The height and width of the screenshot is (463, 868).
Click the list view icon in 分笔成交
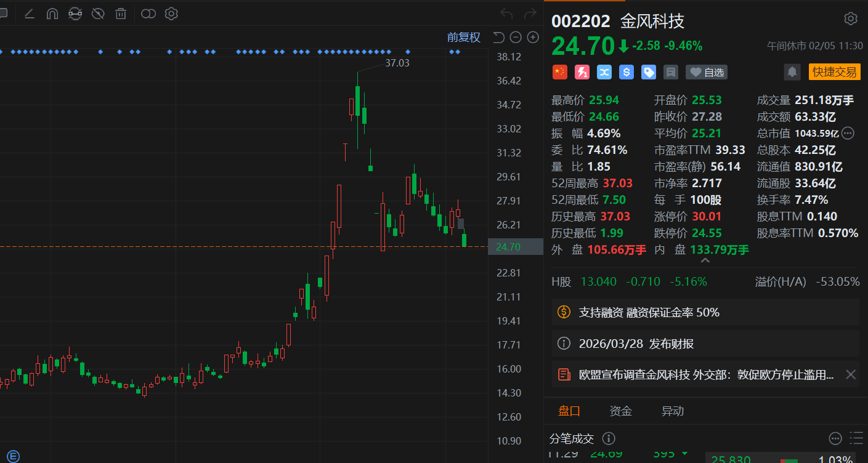coord(856,438)
